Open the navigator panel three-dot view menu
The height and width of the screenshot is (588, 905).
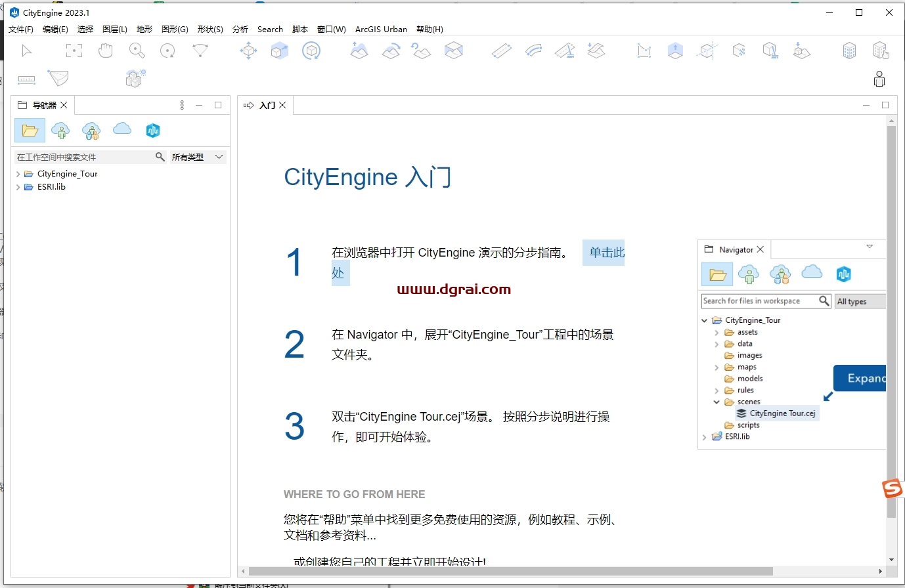(x=182, y=105)
